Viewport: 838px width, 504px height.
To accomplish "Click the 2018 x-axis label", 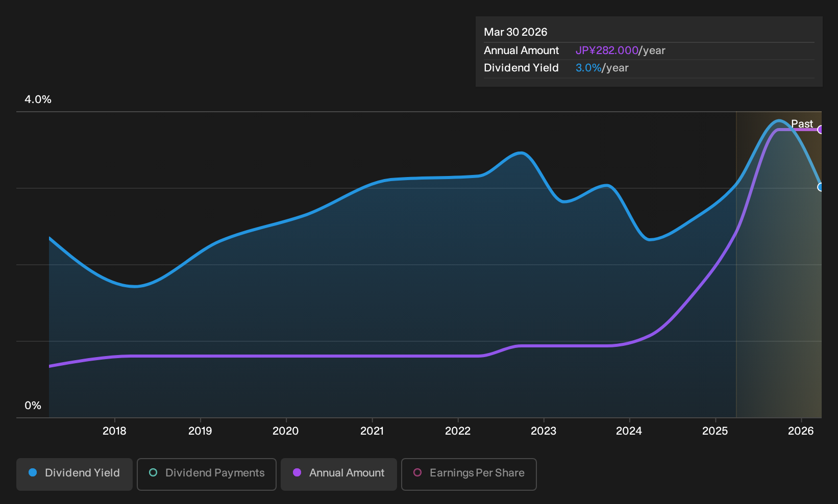I will [114, 431].
